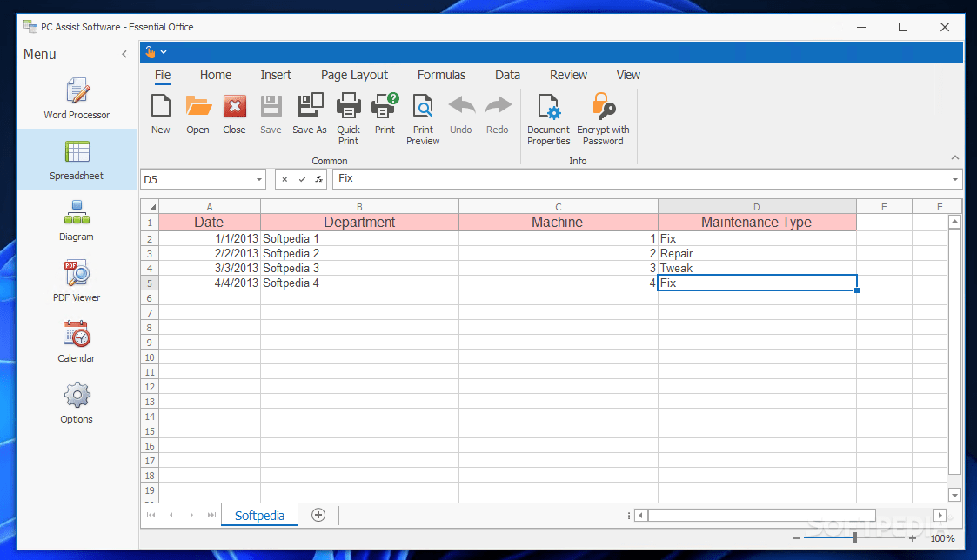
Task: Open the cell name box dropdown
Action: (260, 178)
